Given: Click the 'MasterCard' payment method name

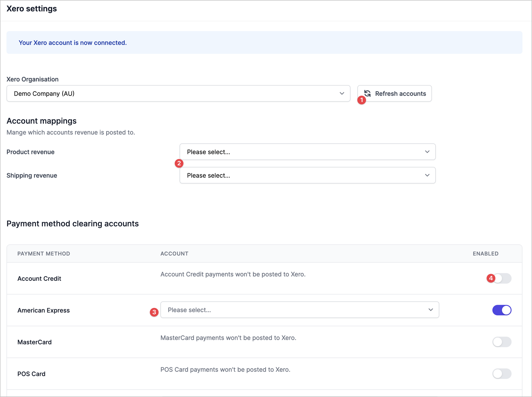Looking at the screenshot, I should pyautogui.click(x=35, y=342).
